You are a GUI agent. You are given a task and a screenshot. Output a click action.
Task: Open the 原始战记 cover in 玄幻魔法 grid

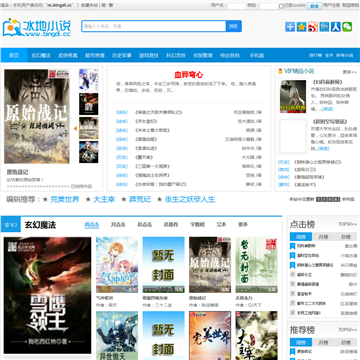point(210,265)
